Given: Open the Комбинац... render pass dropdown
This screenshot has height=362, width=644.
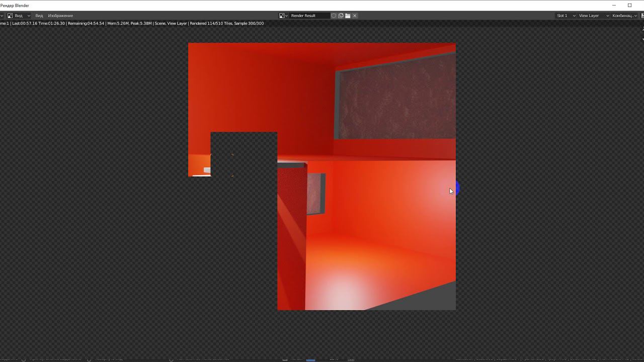Looking at the screenshot, I should coord(624,16).
